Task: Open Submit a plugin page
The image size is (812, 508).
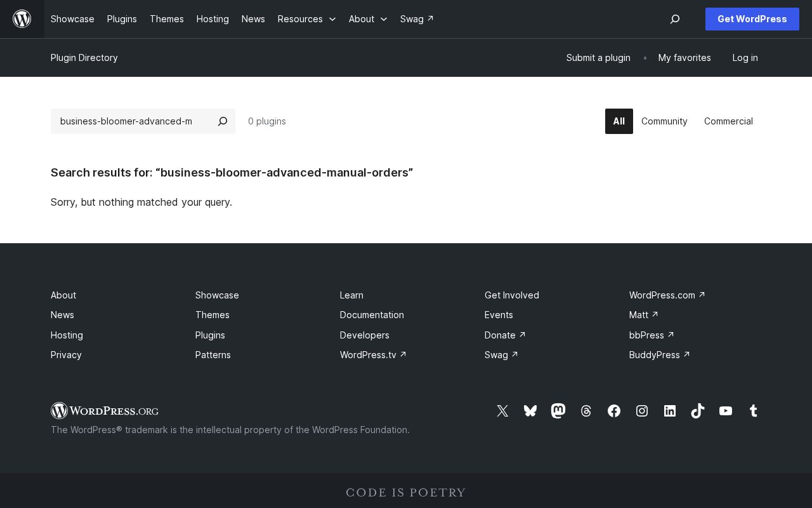Action: (x=598, y=58)
